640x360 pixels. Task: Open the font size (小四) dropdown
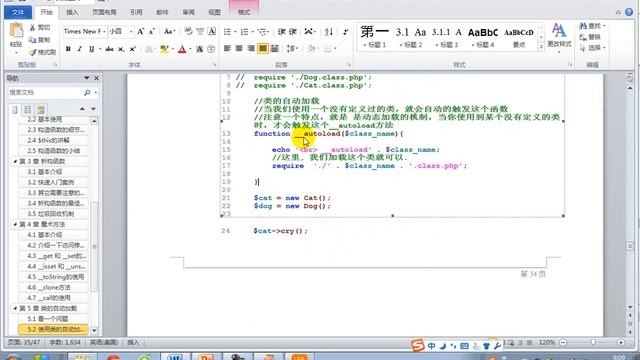click(131, 31)
